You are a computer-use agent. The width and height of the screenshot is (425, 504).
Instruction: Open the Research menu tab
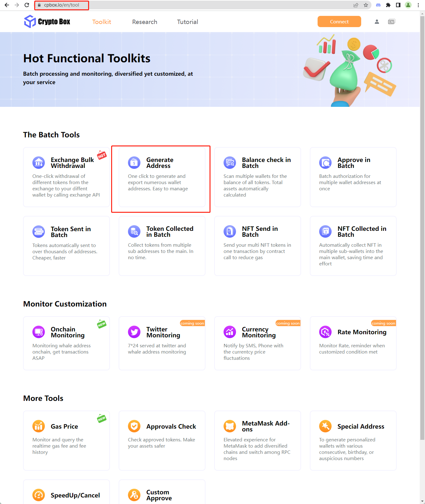tap(144, 22)
